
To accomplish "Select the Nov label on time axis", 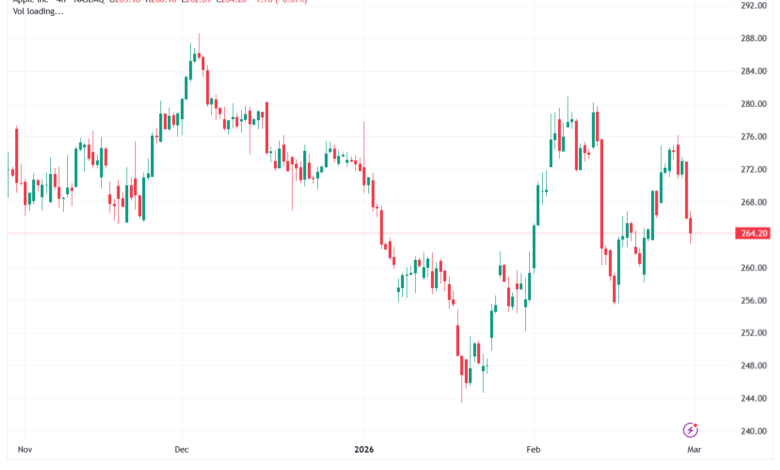I will point(26,452).
